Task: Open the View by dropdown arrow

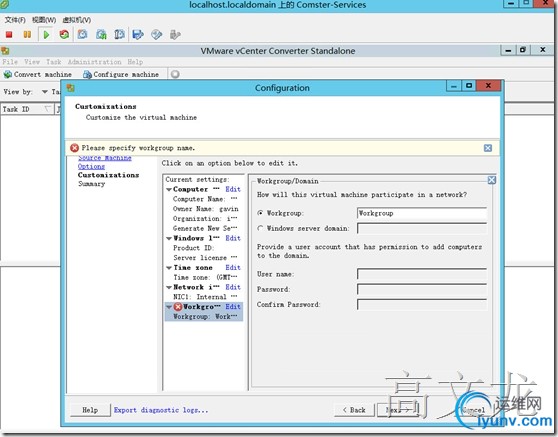Action: click(44, 92)
